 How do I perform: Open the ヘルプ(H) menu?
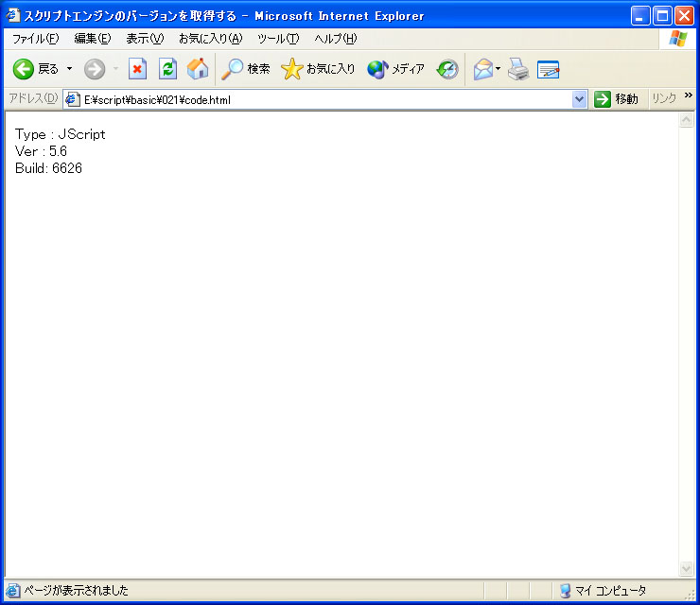coord(335,39)
